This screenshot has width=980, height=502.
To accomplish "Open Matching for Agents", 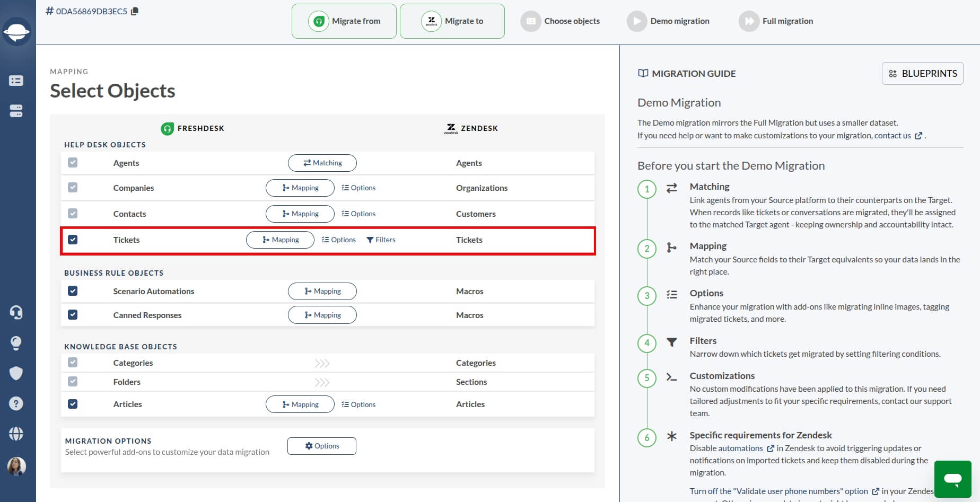I will [322, 163].
